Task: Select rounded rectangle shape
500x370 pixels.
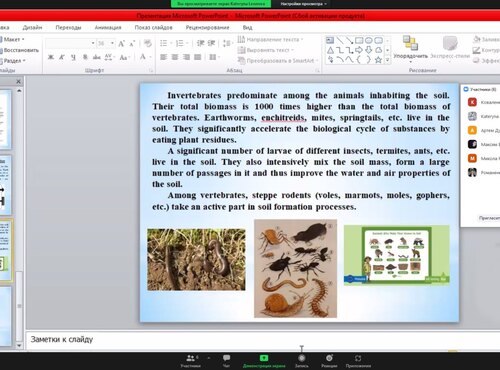Action: click(x=378, y=40)
